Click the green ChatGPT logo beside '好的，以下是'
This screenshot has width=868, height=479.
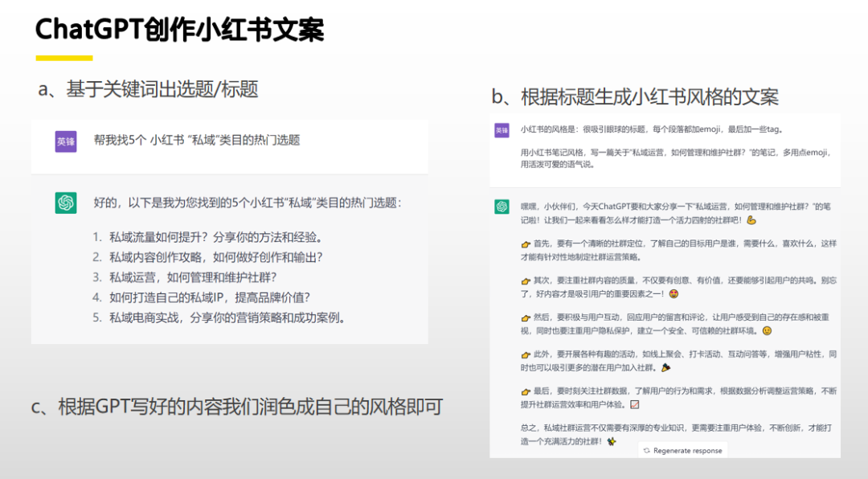(x=66, y=203)
